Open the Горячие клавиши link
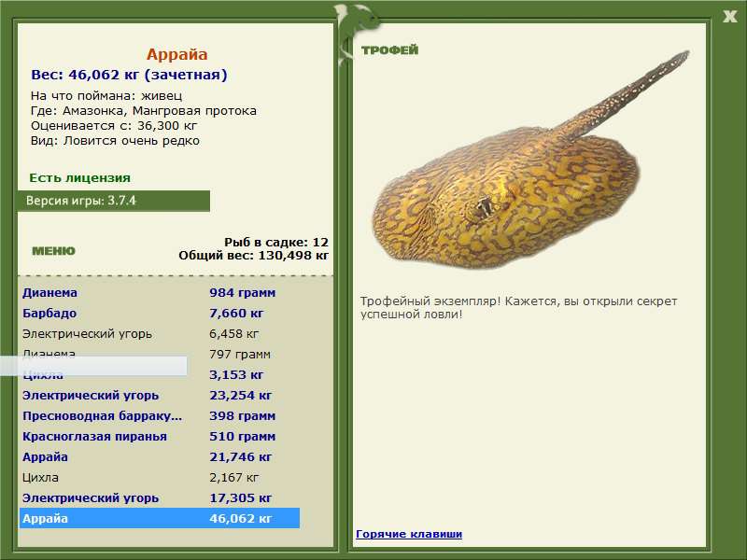747x560 pixels. (x=409, y=534)
